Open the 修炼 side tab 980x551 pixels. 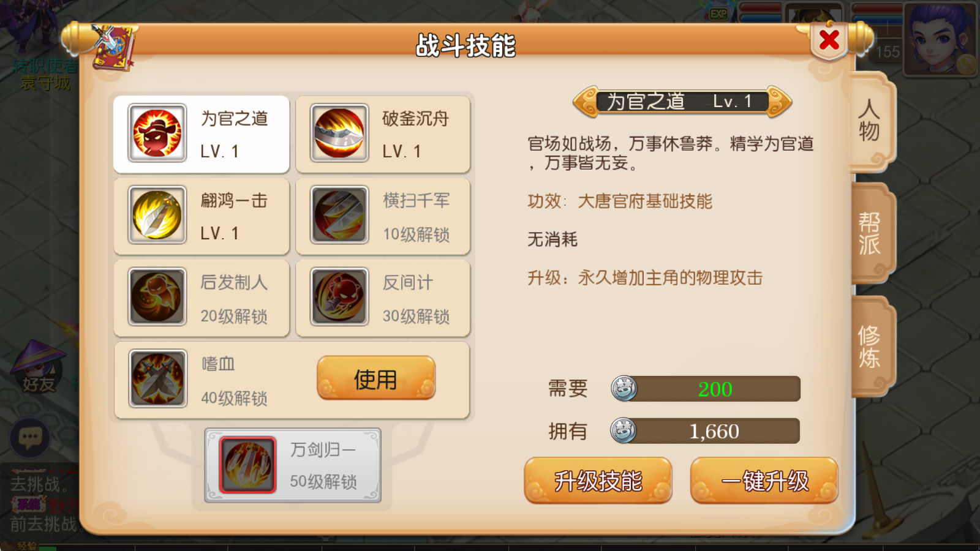tap(872, 347)
